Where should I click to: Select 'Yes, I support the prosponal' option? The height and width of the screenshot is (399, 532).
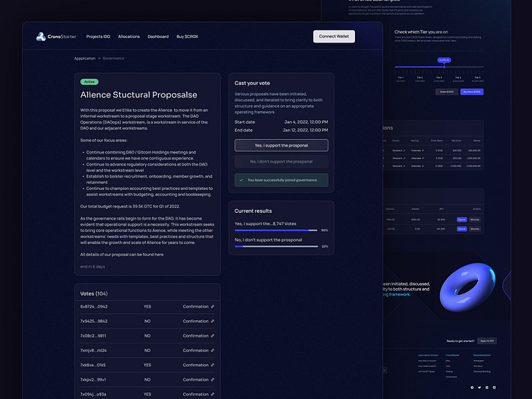[x=281, y=145]
